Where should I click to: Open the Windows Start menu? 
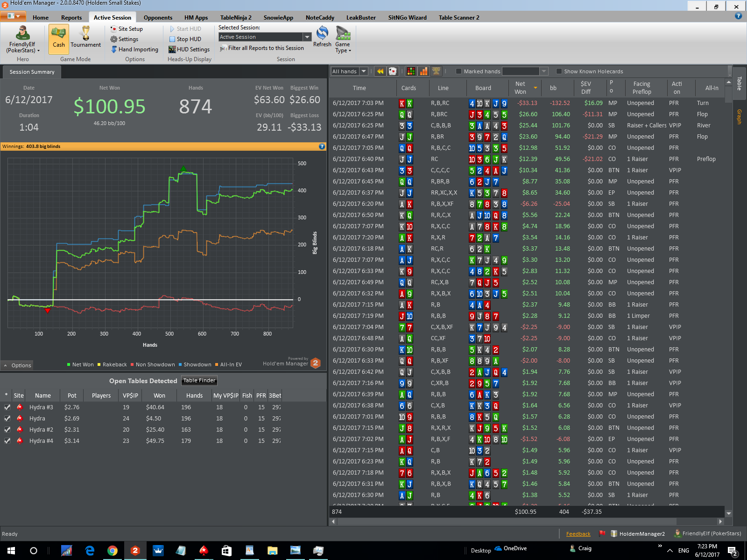pos(11,551)
